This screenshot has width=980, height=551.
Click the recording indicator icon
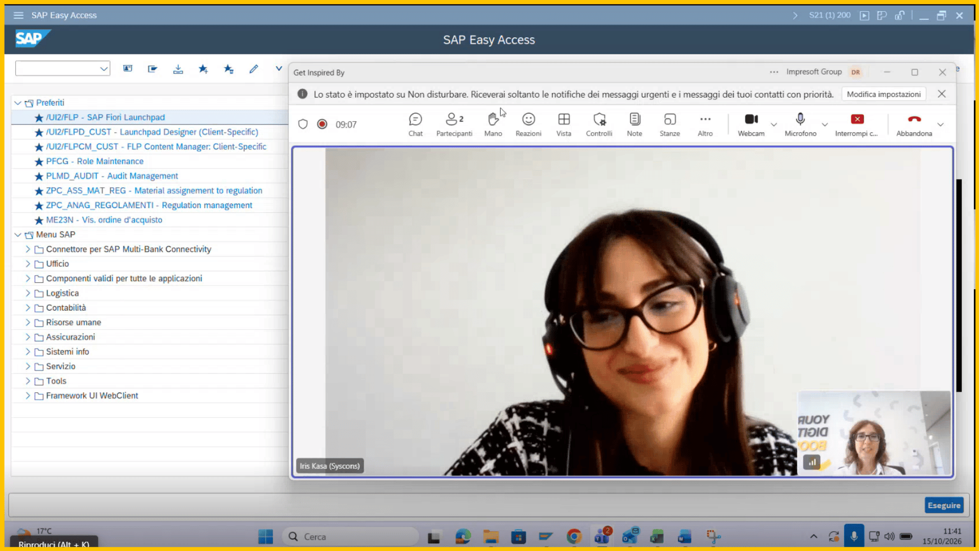pos(322,124)
